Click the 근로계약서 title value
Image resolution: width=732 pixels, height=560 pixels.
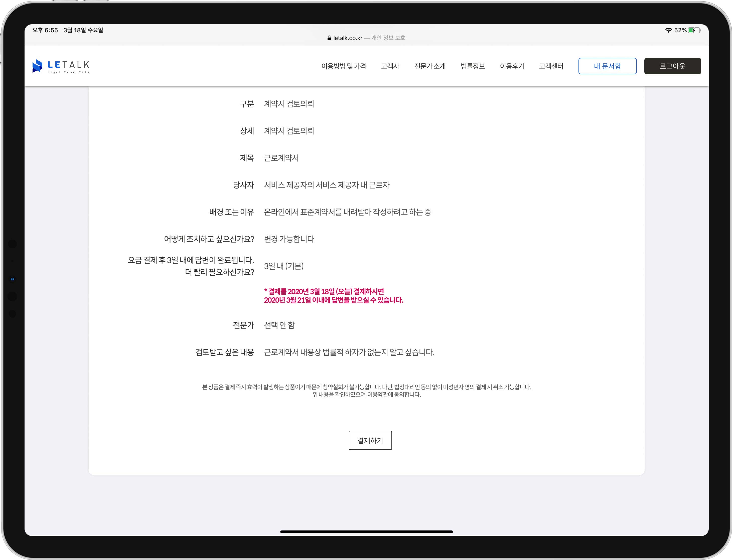[x=281, y=158]
